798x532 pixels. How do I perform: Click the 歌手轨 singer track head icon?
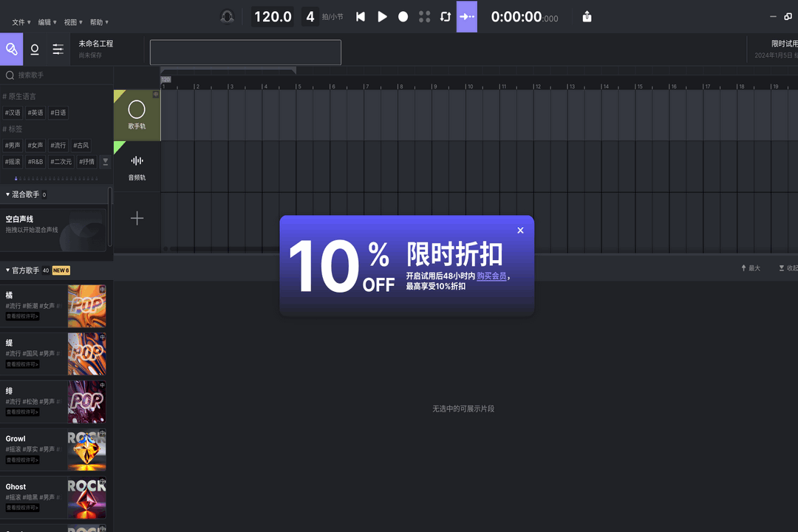[x=137, y=109]
